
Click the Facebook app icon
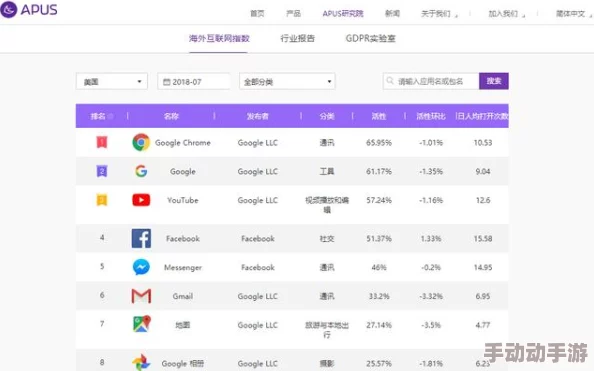click(141, 238)
